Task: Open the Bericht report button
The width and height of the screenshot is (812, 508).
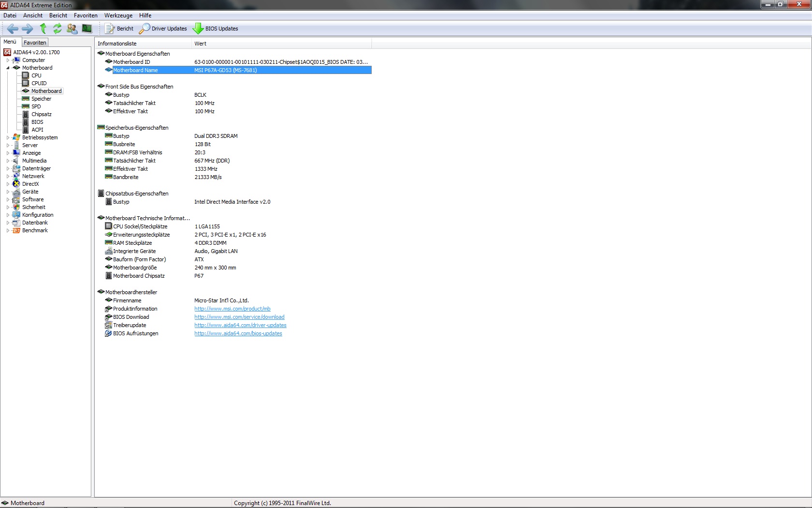Action: click(119, 29)
